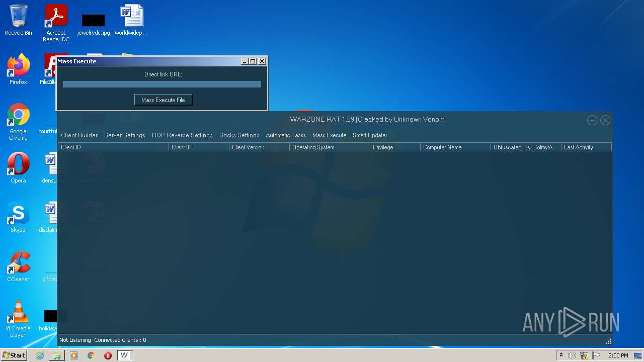Click Not Listening status text
The image size is (644, 362).
coord(75,340)
